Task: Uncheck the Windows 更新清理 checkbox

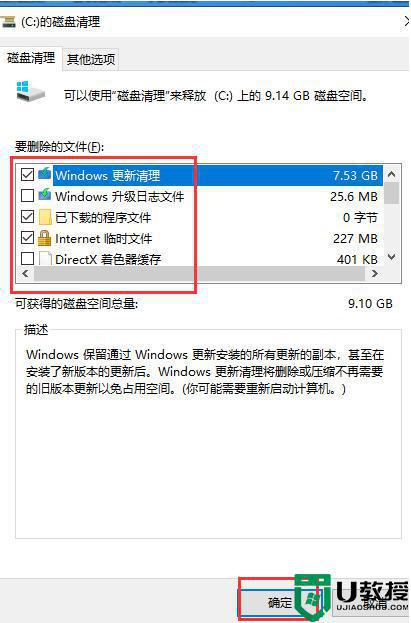Action: 27,174
